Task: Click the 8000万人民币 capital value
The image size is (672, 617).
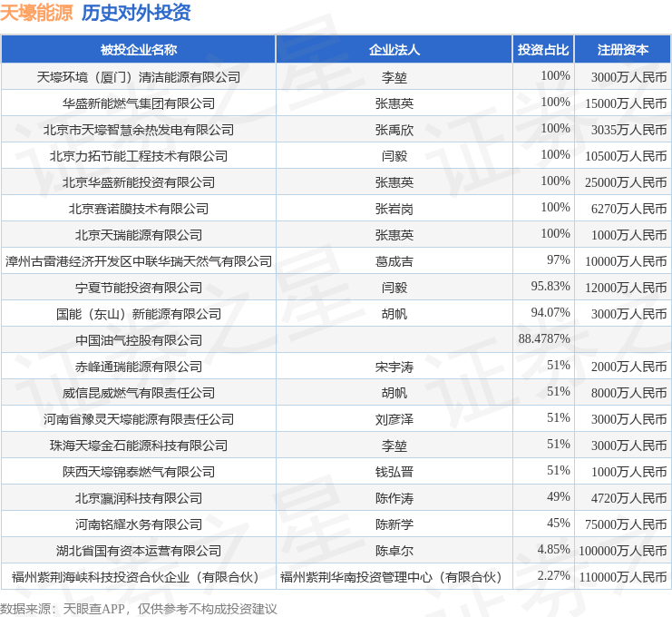Action: click(x=629, y=393)
